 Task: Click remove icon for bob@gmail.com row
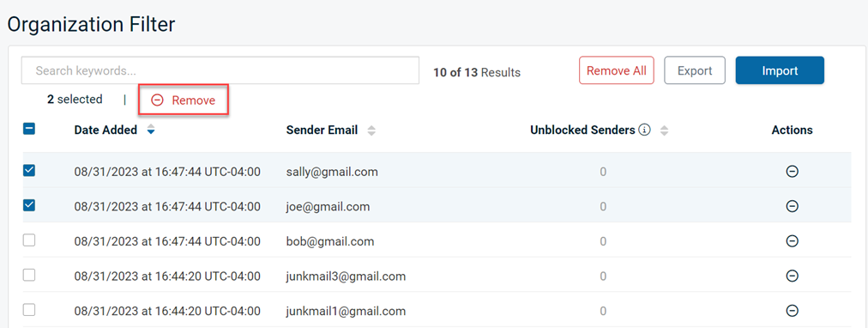click(793, 241)
